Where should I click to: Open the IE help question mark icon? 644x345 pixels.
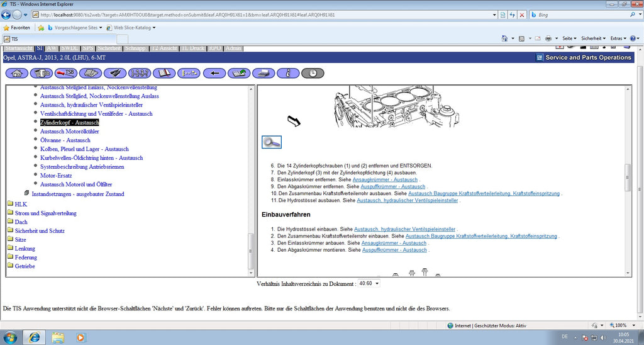(633, 38)
